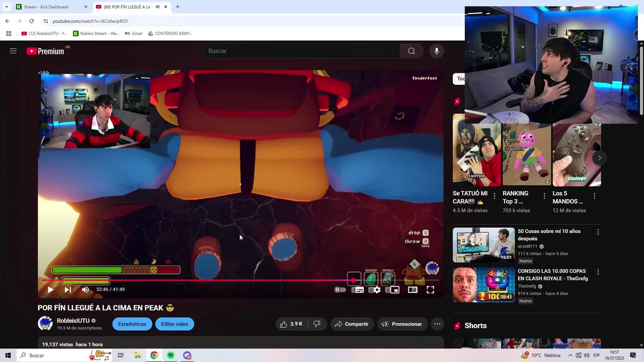Open Estadísticas for this video
Viewport: 644px width, 362px height.
(x=132, y=324)
